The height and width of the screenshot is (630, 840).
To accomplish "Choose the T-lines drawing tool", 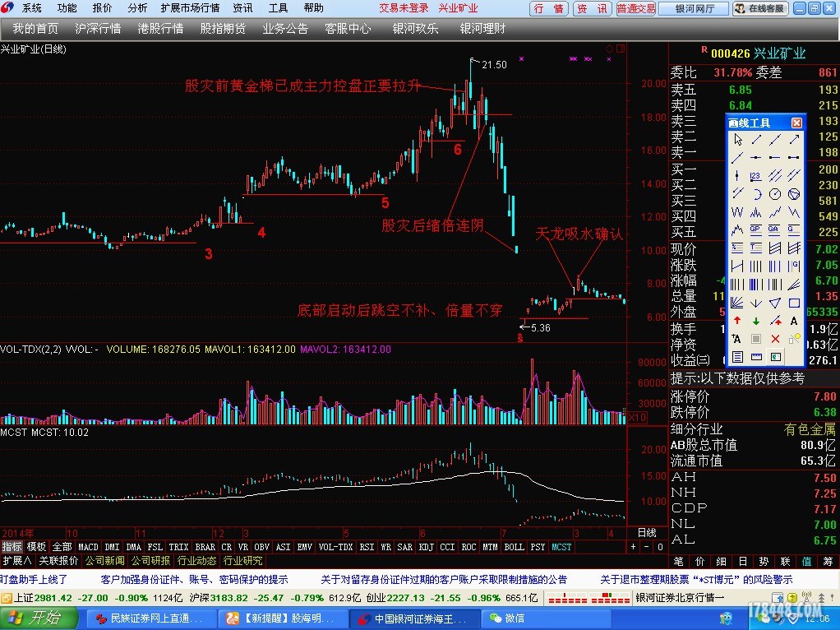I will 756,248.
